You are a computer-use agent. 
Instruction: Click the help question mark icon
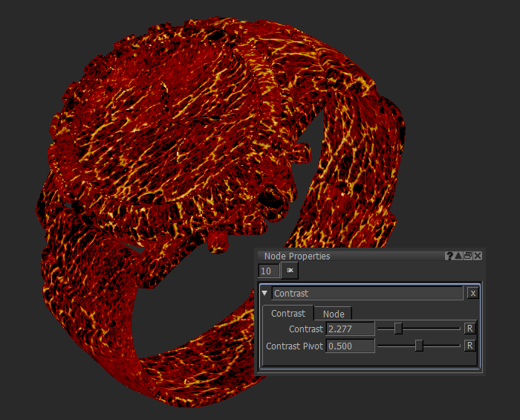[449, 256]
